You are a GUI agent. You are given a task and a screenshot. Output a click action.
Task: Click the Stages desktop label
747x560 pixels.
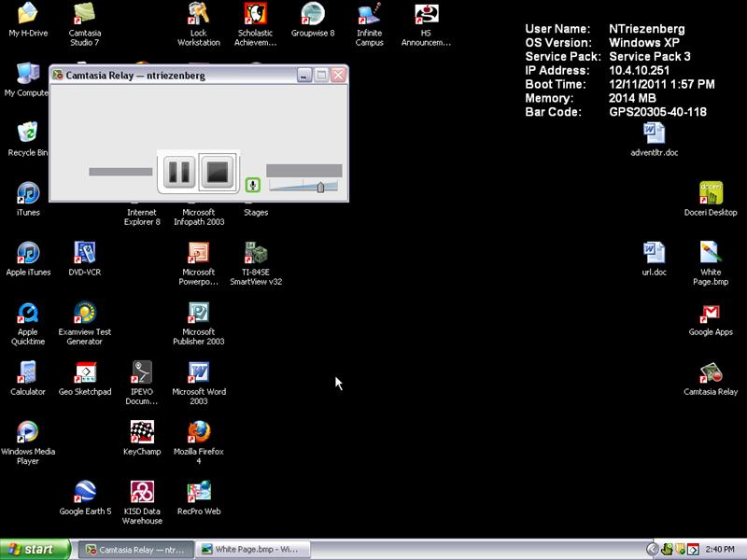256,213
